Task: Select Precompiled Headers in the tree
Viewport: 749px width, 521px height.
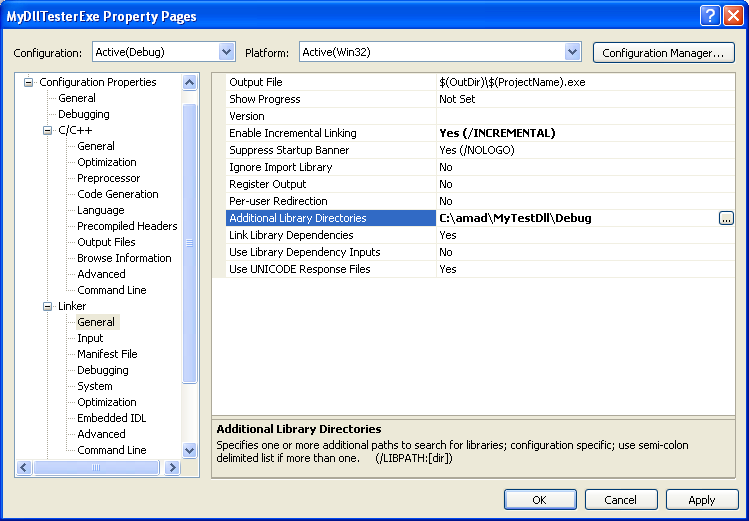Action: point(127,226)
